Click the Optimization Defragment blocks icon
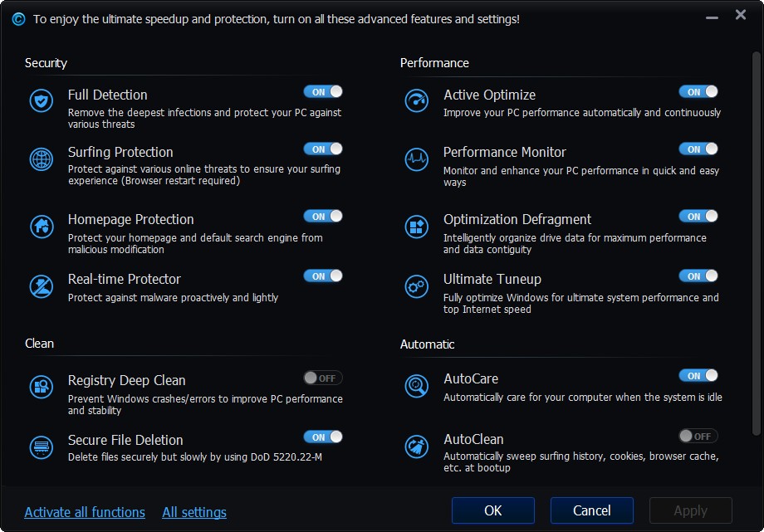Viewport: 764px width, 532px height. (417, 227)
